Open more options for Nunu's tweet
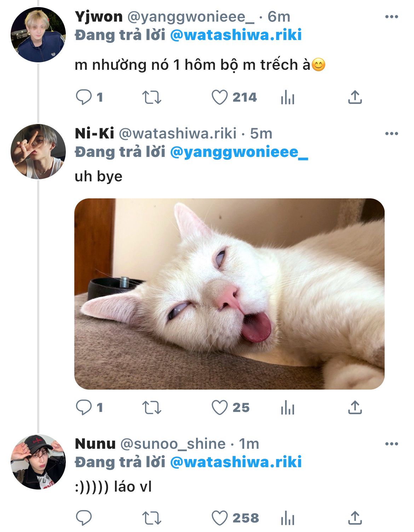Screen dimensions: 414x532 [391, 444]
